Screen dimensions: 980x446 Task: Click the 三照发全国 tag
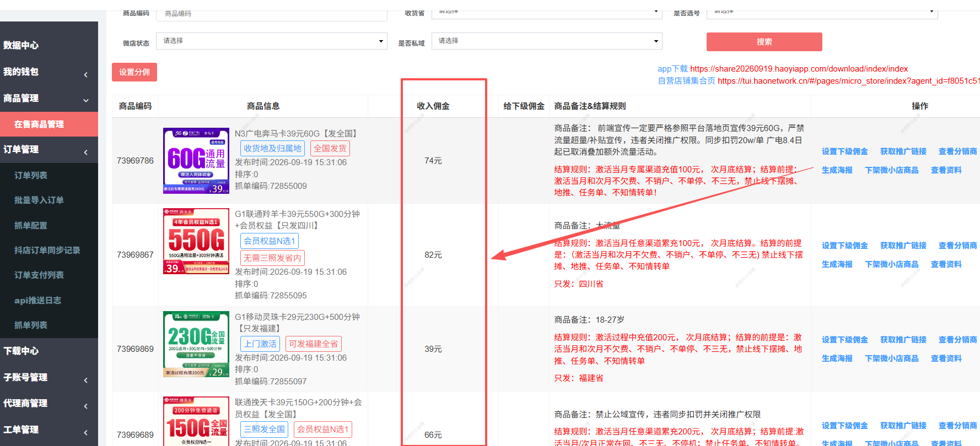tap(265, 429)
